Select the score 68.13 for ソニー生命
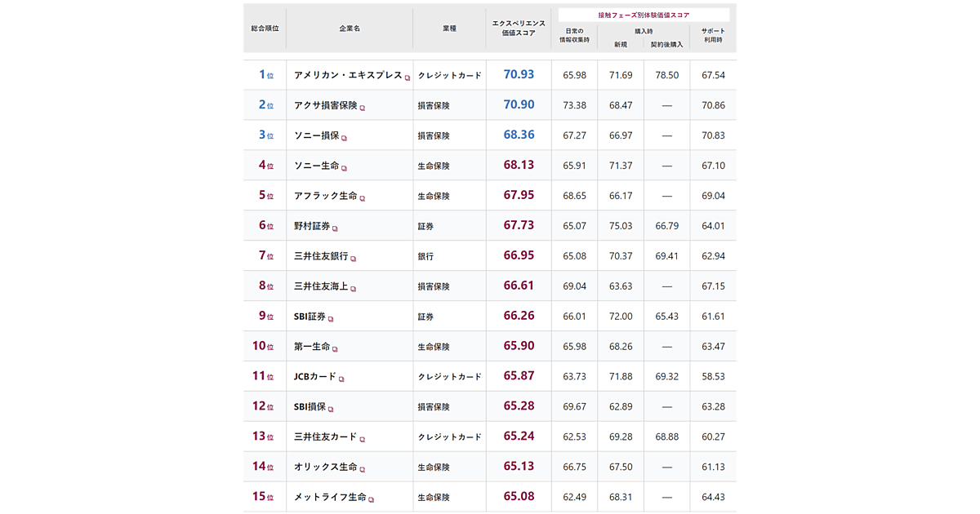The width and height of the screenshot is (980, 514). [x=519, y=165]
